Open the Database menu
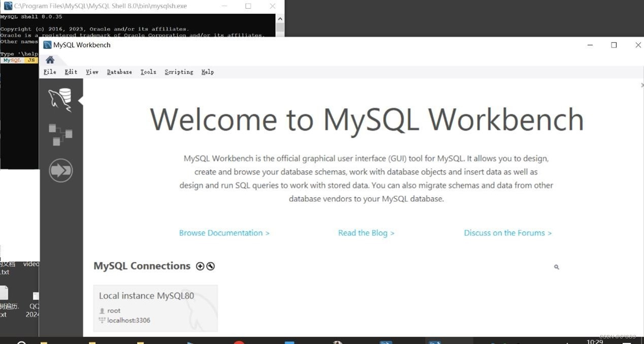644x344 pixels. point(119,72)
